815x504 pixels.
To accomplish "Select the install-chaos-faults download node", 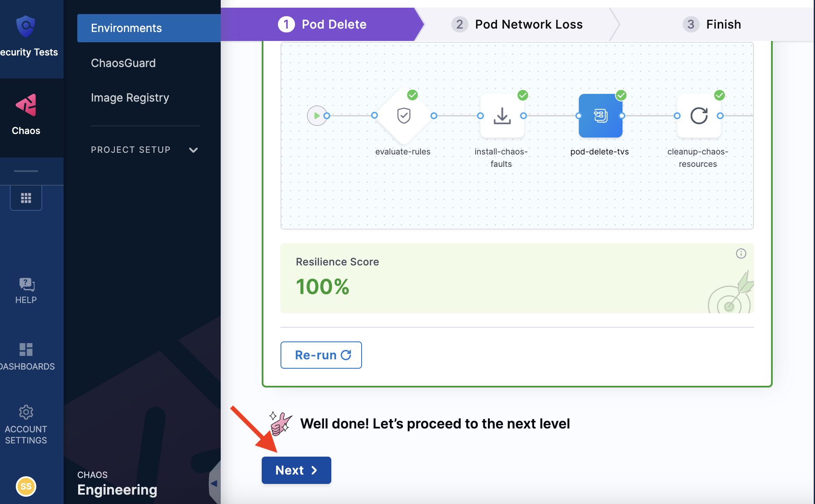I will [x=502, y=116].
